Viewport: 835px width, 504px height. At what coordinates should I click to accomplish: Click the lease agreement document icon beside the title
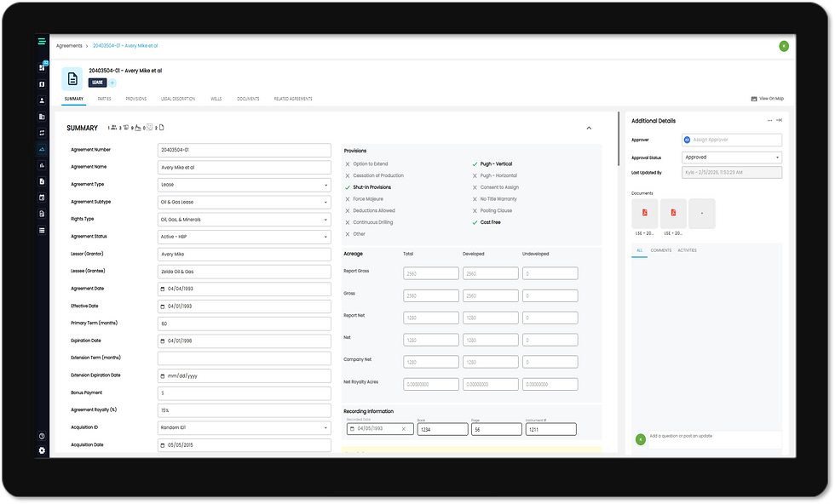[x=72, y=78]
